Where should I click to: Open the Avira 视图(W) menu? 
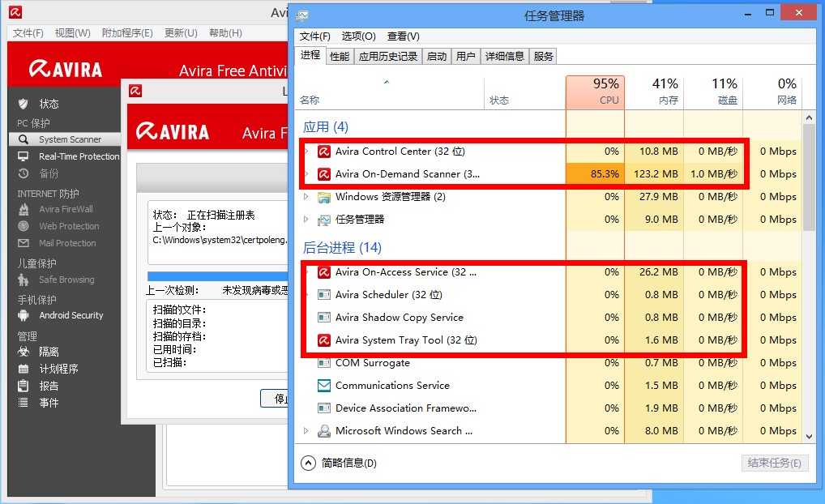(x=73, y=33)
